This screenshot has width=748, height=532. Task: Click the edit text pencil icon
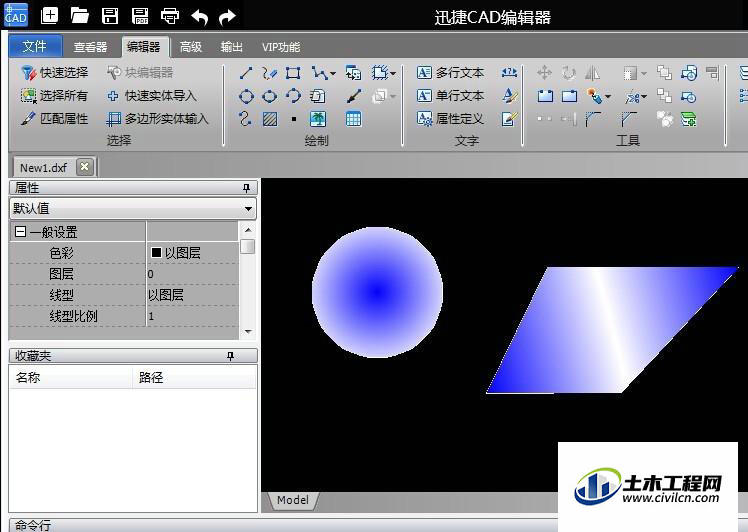click(x=509, y=119)
